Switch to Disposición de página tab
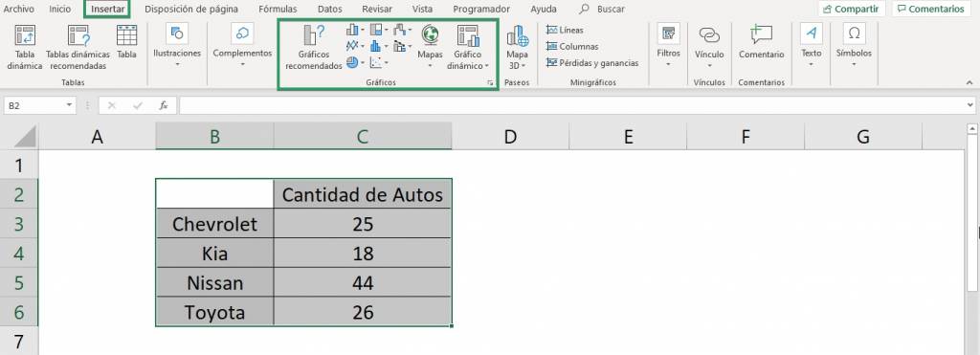The image size is (980, 355). coord(191,10)
